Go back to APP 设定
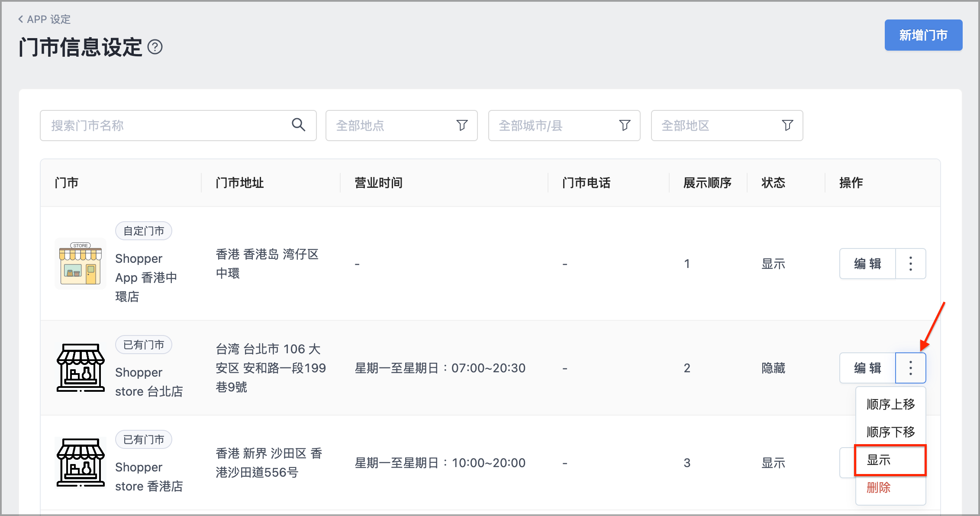This screenshot has height=516, width=980. [x=44, y=19]
